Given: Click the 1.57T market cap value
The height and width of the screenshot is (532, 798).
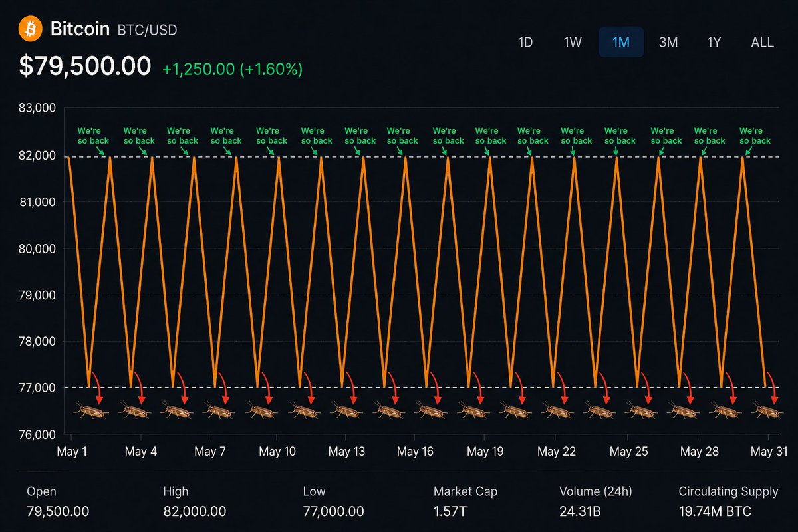Looking at the screenshot, I should (451, 511).
